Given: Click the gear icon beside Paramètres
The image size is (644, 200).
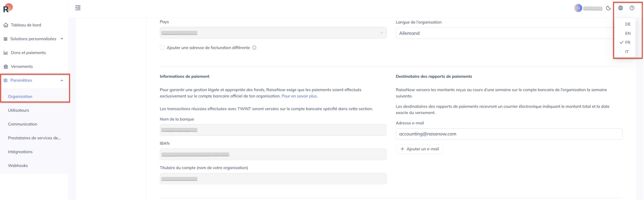Looking at the screenshot, I should (5, 80).
